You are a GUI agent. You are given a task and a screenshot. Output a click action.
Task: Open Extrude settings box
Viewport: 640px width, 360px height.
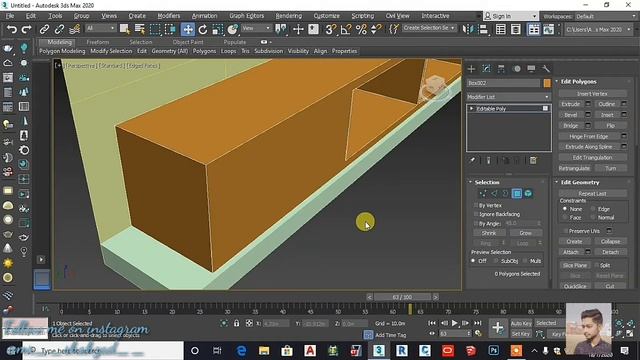(x=588, y=104)
